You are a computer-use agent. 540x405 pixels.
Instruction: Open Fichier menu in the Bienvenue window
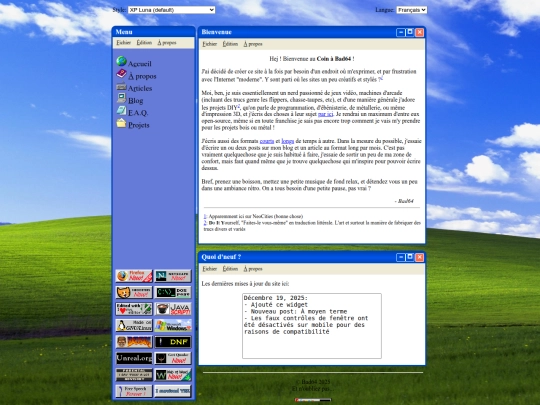pyautogui.click(x=209, y=44)
